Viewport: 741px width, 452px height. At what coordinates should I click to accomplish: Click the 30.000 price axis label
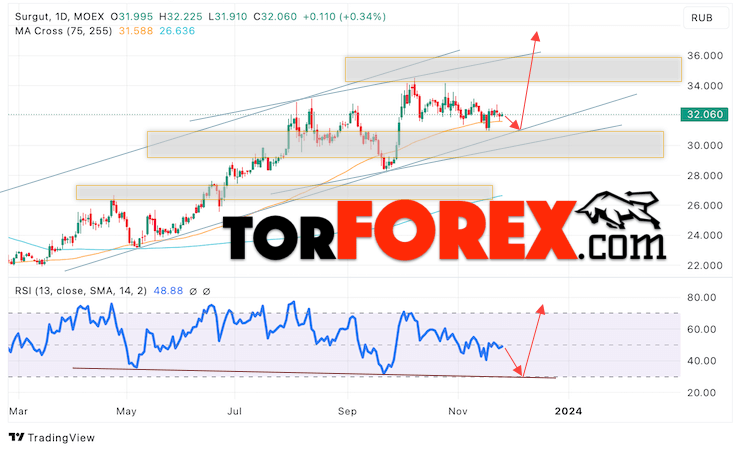click(705, 146)
